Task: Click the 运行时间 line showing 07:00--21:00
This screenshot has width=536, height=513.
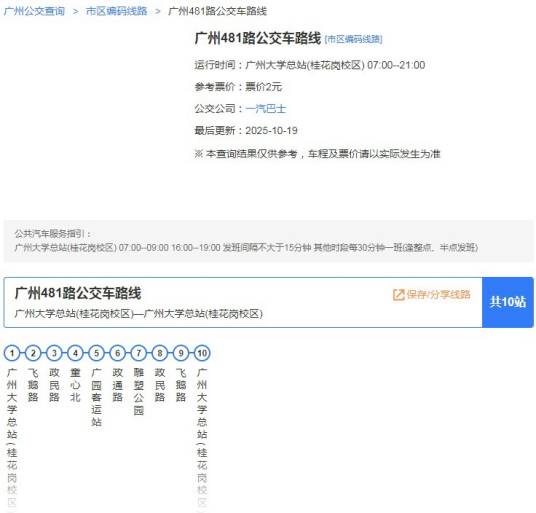Action: coord(310,65)
